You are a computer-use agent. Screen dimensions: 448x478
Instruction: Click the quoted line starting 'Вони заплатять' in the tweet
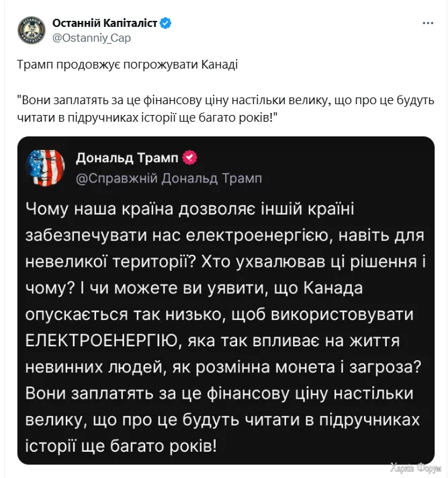[226, 101]
